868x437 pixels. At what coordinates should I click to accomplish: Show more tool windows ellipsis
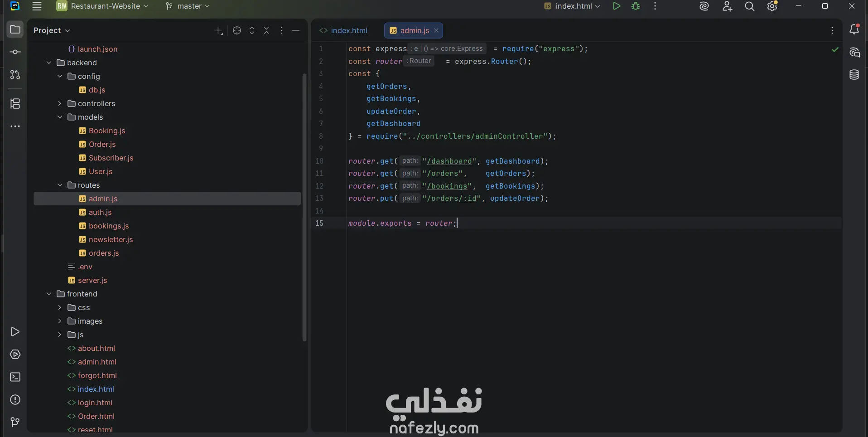pyautogui.click(x=15, y=126)
